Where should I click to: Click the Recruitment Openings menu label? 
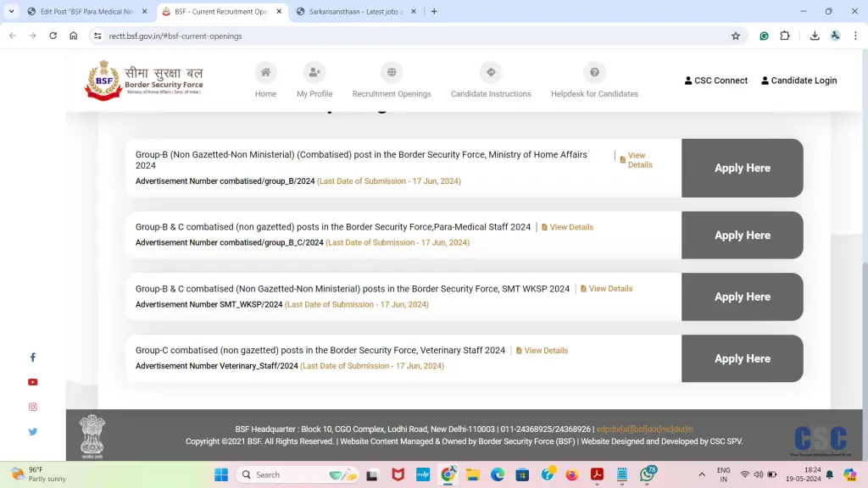392,94
